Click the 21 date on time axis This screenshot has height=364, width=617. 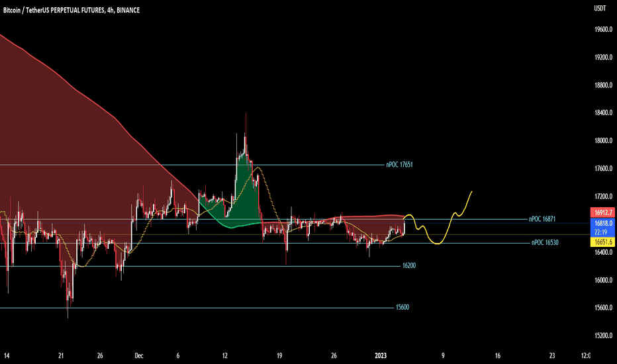61,356
